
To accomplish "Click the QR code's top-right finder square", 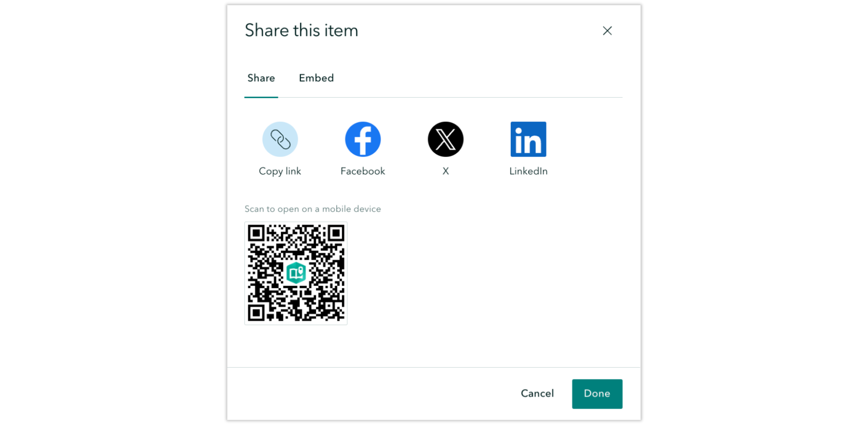I will (336, 234).
